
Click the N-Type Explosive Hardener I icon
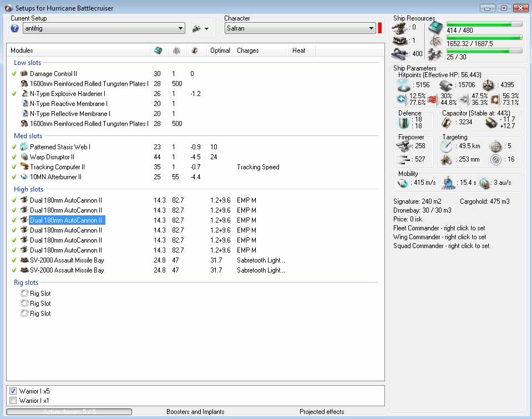(24, 94)
